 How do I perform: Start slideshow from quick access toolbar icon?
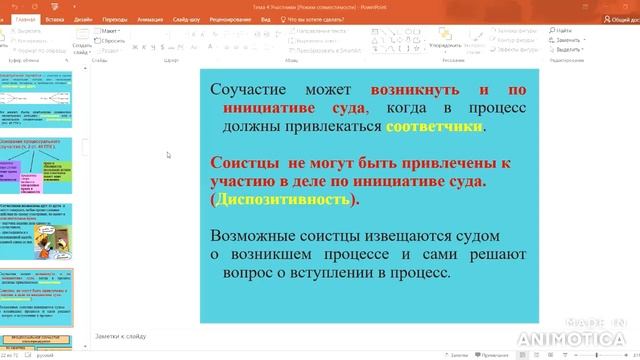[x=54, y=7]
